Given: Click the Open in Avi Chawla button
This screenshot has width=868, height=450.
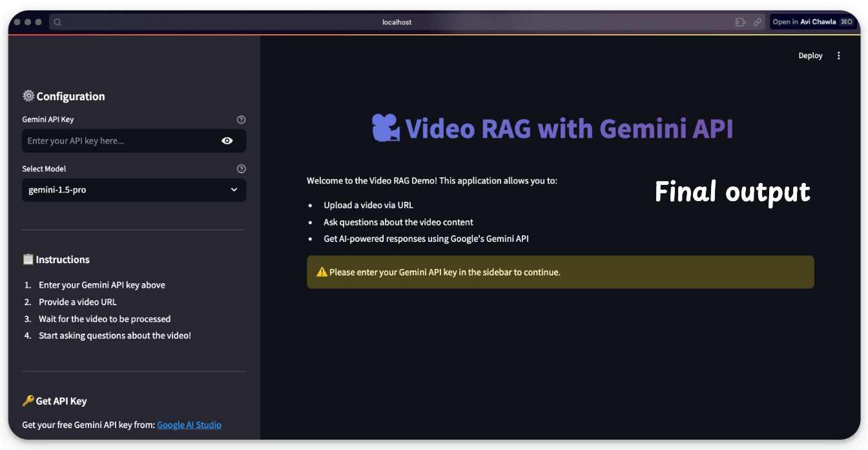Looking at the screenshot, I should 813,22.
